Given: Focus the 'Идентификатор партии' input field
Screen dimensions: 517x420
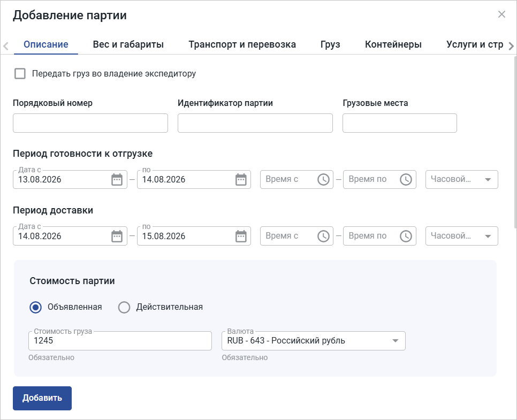Looking at the screenshot, I should 255,123.
